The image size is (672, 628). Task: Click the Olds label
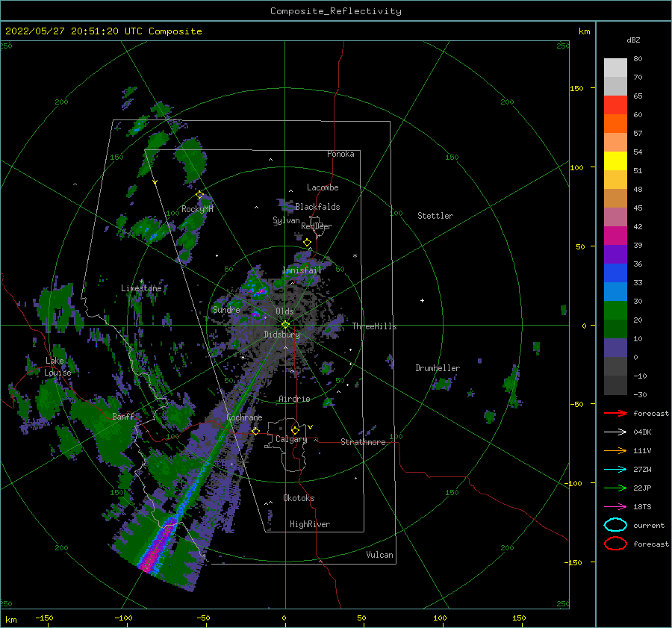click(x=284, y=311)
